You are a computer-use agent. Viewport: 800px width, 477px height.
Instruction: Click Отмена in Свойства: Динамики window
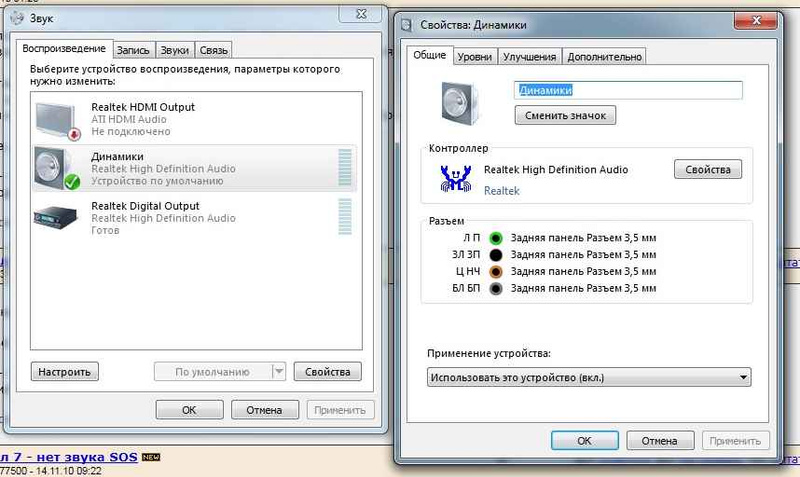[660, 441]
